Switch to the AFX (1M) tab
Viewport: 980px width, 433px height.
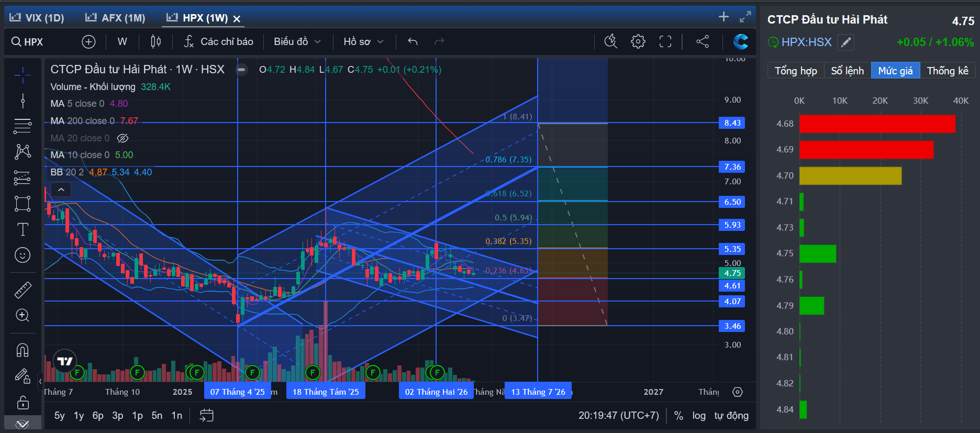(x=115, y=18)
